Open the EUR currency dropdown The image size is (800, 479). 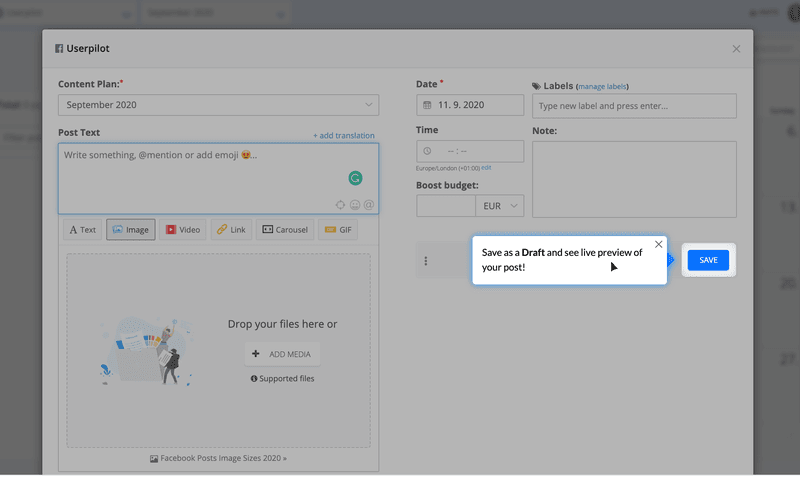pos(501,206)
